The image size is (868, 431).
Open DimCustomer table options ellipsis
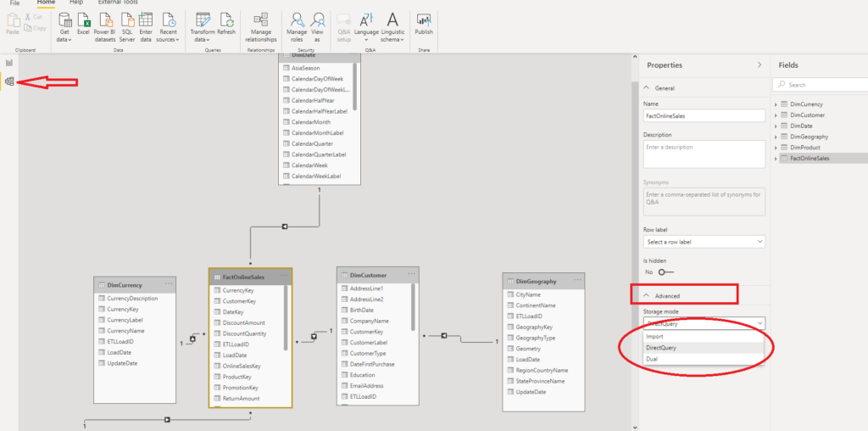411,274
